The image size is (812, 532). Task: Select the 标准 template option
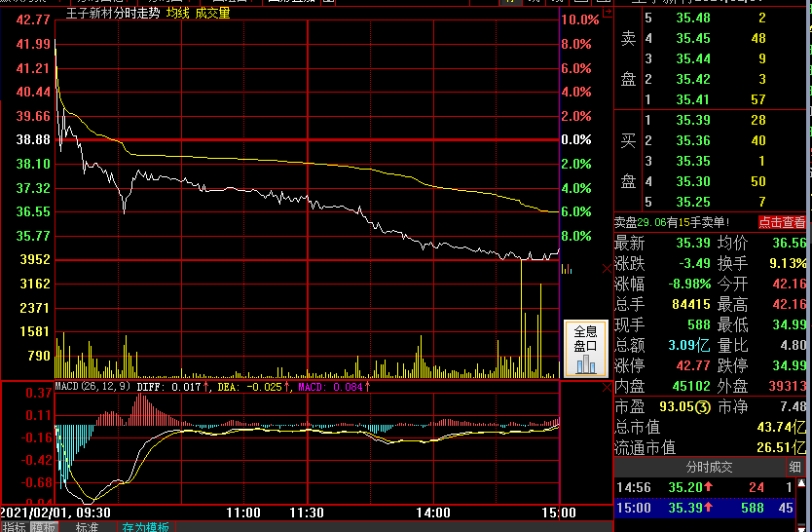[x=89, y=527]
